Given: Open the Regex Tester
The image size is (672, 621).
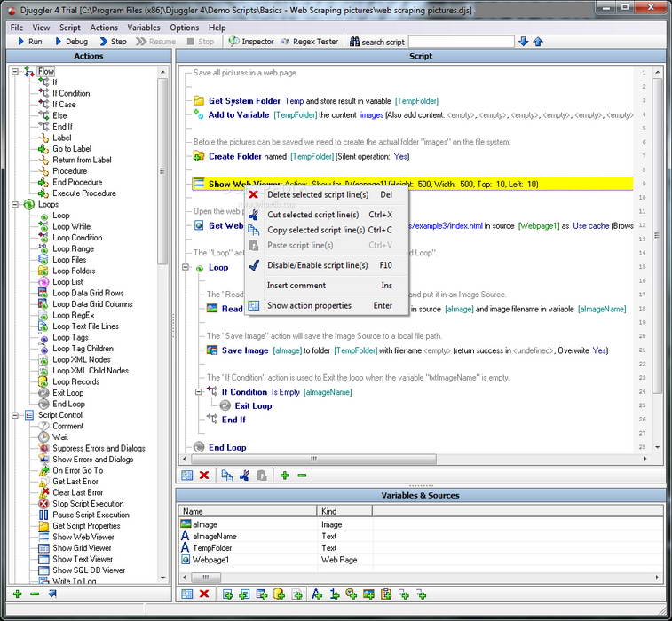Looking at the screenshot, I should (309, 42).
